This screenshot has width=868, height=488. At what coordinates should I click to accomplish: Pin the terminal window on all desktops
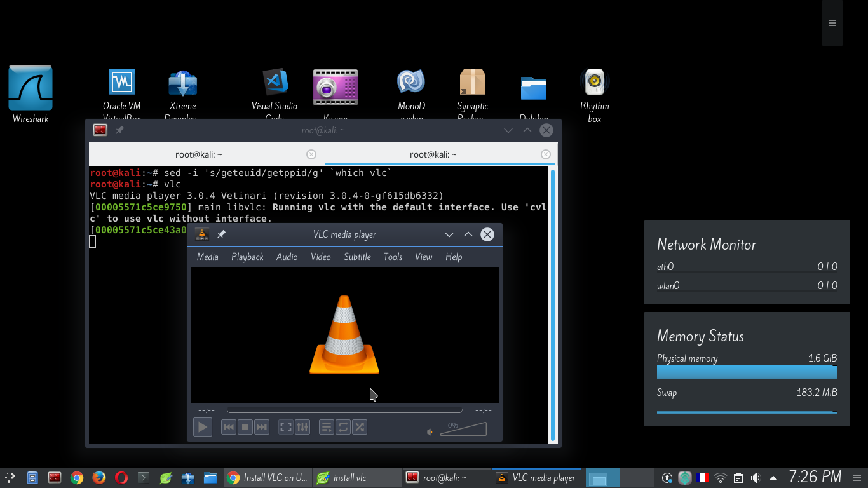(119, 130)
